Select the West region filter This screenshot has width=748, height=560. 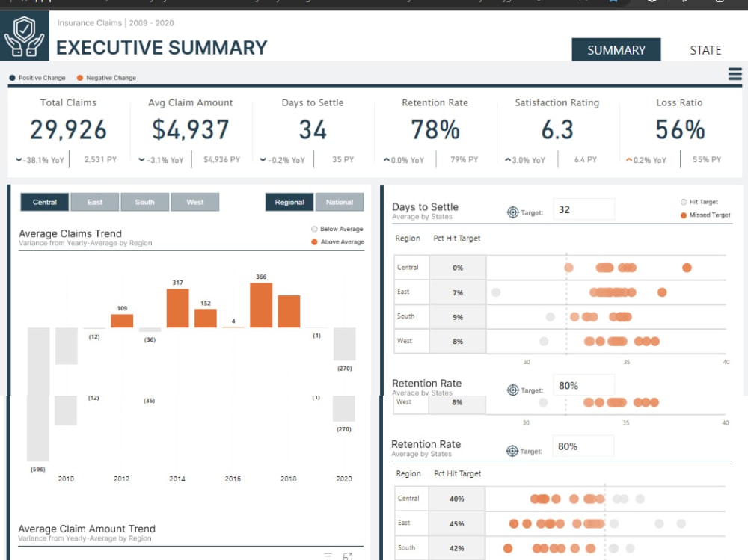point(194,202)
